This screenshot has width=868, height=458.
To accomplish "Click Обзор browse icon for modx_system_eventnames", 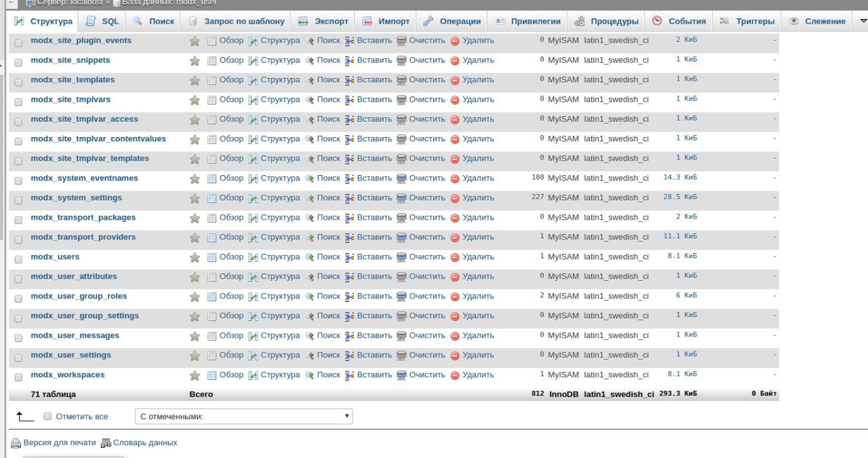I will (x=212, y=178).
